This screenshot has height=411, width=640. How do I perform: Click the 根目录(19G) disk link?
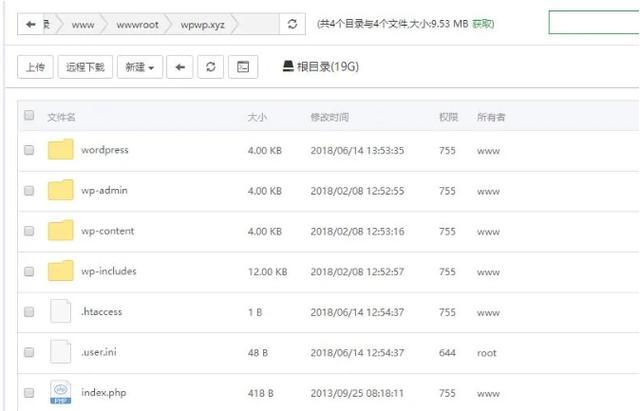point(320,67)
